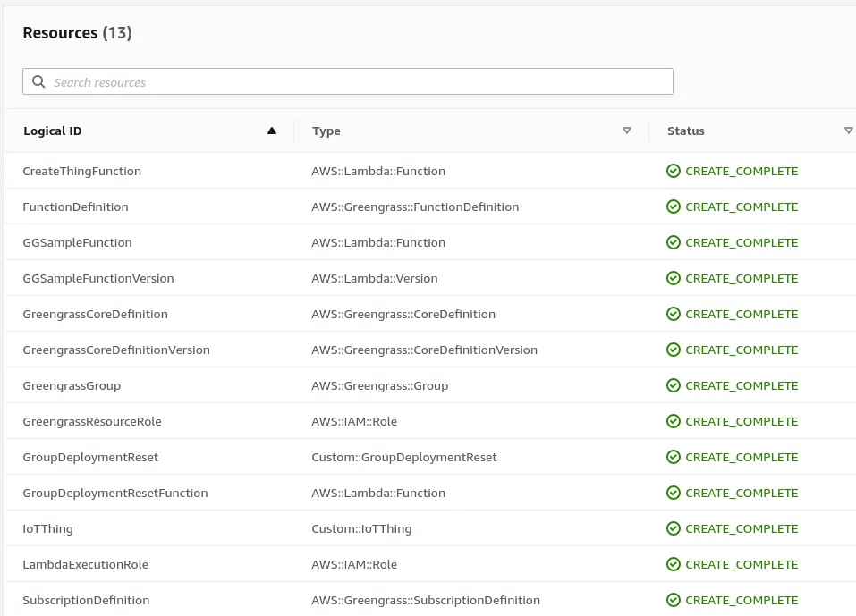Select the GroupDeploymentResetFunction logical ID

tap(115, 493)
